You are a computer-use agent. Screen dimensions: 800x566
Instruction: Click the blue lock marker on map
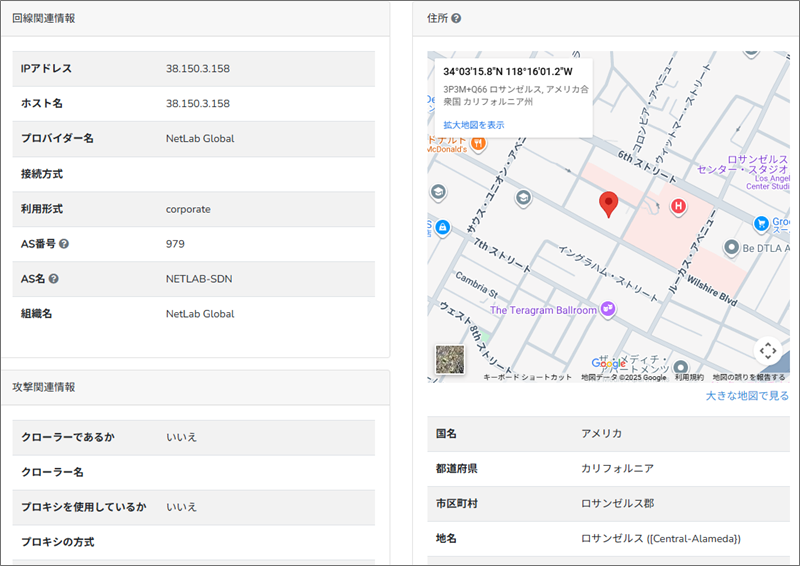pos(441,228)
